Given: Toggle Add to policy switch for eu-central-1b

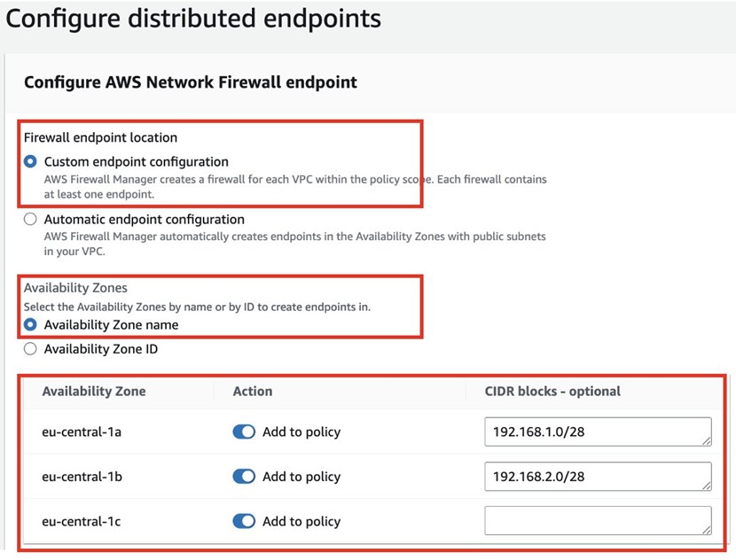Looking at the screenshot, I should coord(244,477).
